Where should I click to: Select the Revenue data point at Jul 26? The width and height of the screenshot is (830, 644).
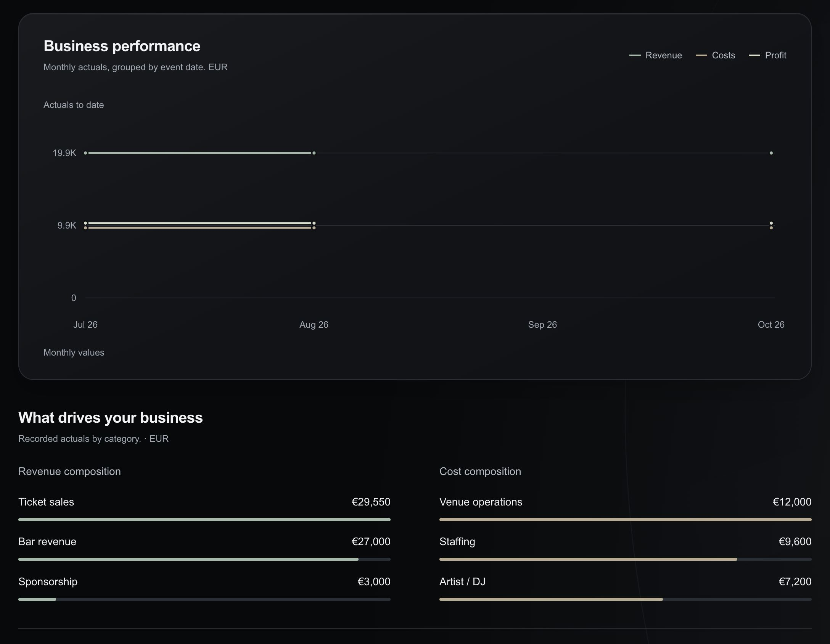coord(85,153)
